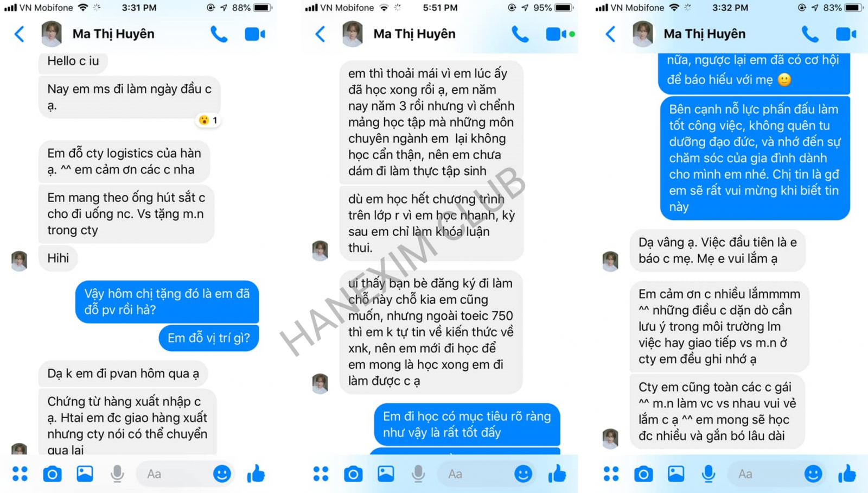
Task: Send a thumbs-up like in the left chat
Action: (256, 474)
